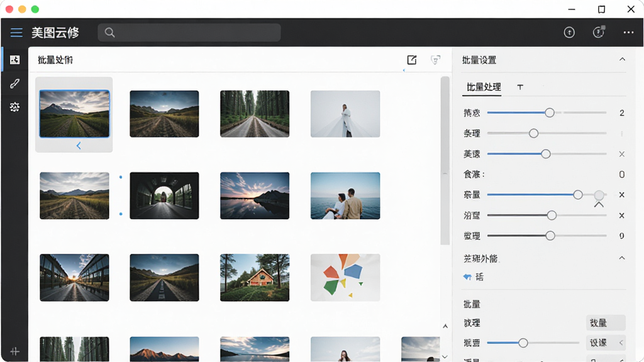Select the image library sidebar icon
The height and width of the screenshot is (362, 644).
coord(15,60)
